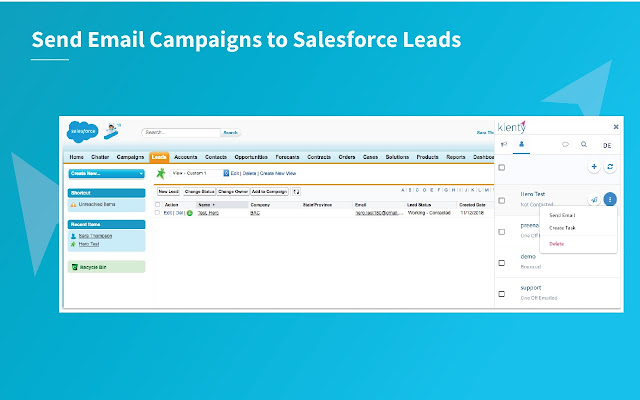Open the DE user avatar in Klenty
Image resolution: width=640 pixels, height=400 pixels.
(x=607, y=145)
